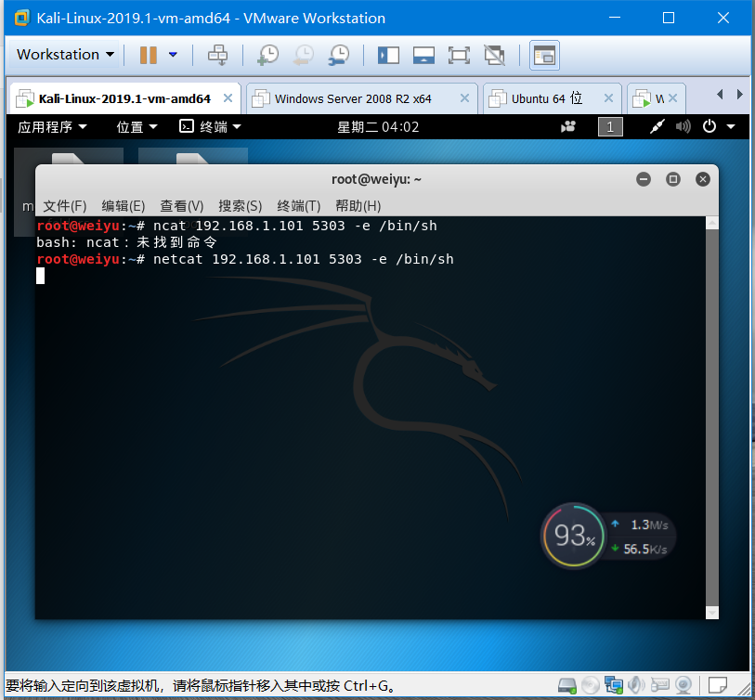Viewport: 755px width, 700px height.
Task: Click the terminal title root@weiyu: ~
Action: tap(376, 179)
